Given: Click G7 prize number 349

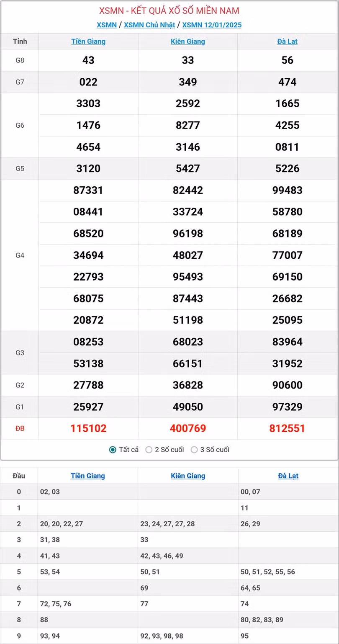Looking at the screenshot, I should (188, 82).
